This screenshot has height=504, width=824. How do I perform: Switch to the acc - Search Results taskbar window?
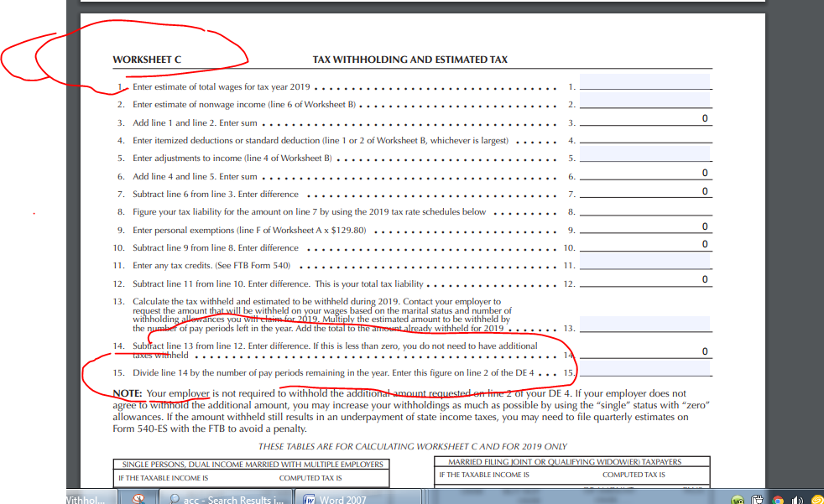[225, 497]
